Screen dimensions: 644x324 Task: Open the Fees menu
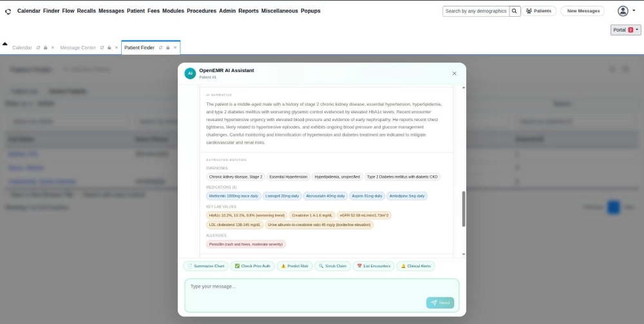coord(154,11)
